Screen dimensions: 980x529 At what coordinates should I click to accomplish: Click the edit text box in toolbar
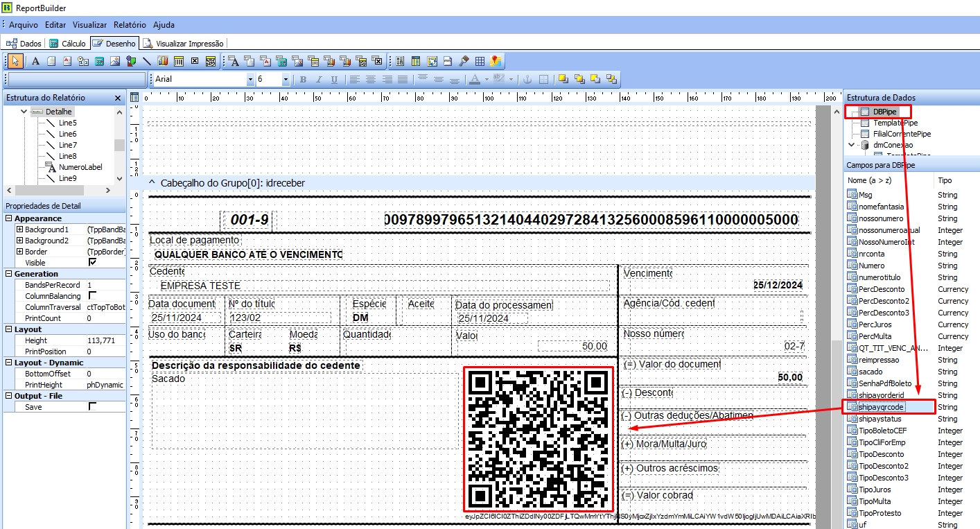[x=76, y=79]
